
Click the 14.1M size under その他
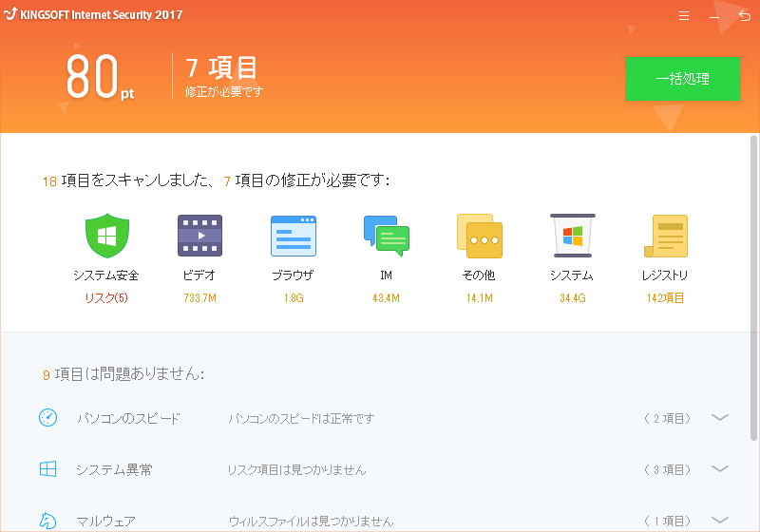coord(480,298)
